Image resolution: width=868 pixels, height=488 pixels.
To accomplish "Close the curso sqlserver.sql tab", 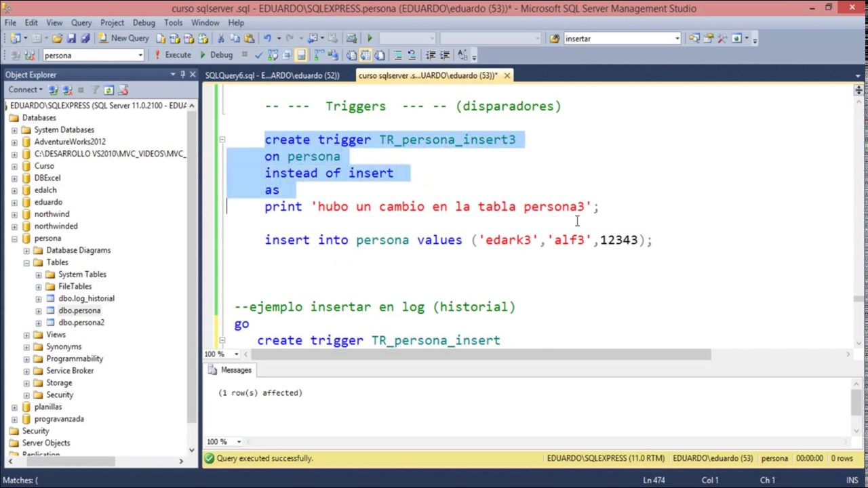I will [507, 75].
